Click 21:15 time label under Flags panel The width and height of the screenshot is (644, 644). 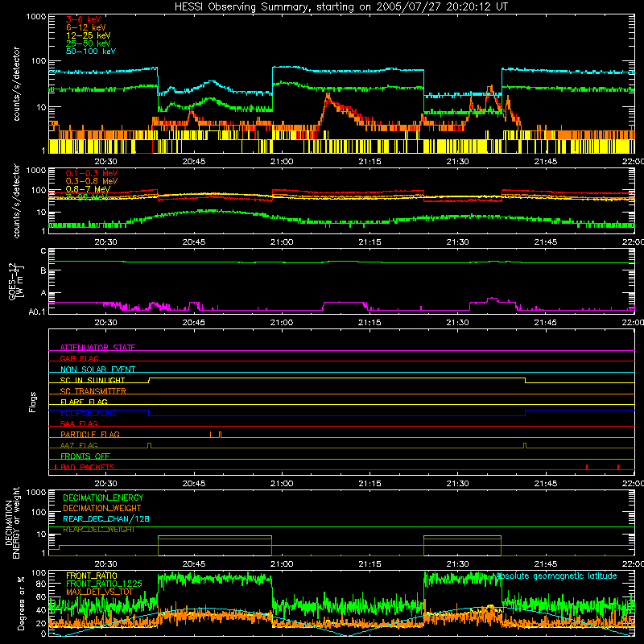[x=369, y=484]
